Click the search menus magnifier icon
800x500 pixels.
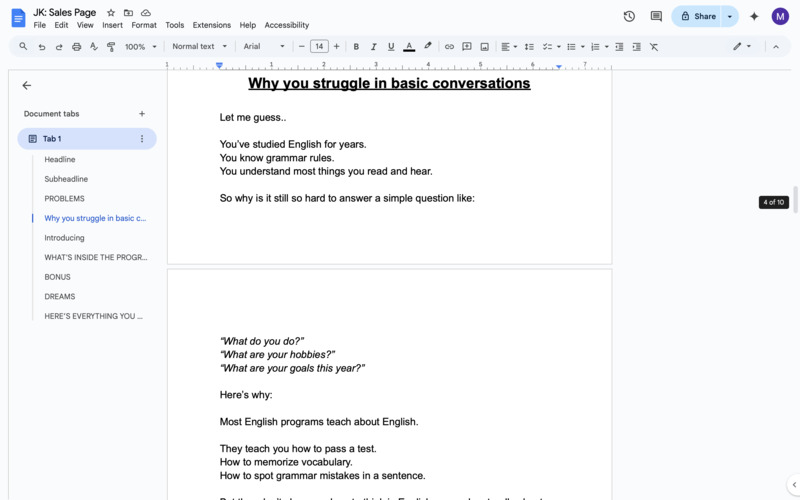(23, 46)
